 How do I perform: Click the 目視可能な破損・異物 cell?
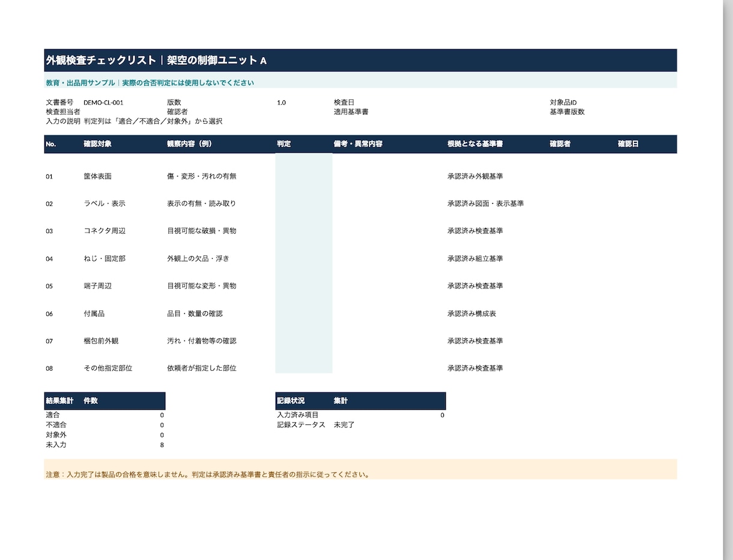202,231
